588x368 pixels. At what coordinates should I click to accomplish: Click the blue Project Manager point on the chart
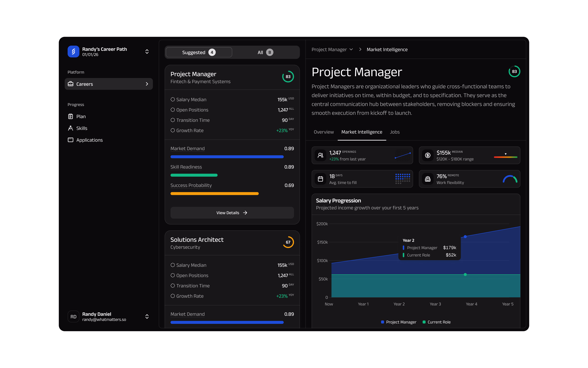[x=465, y=237]
